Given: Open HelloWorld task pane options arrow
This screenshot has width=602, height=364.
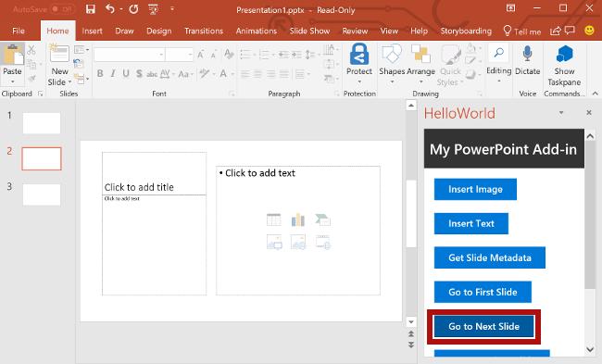Looking at the screenshot, I should pyautogui.click(x=561, y=112).
